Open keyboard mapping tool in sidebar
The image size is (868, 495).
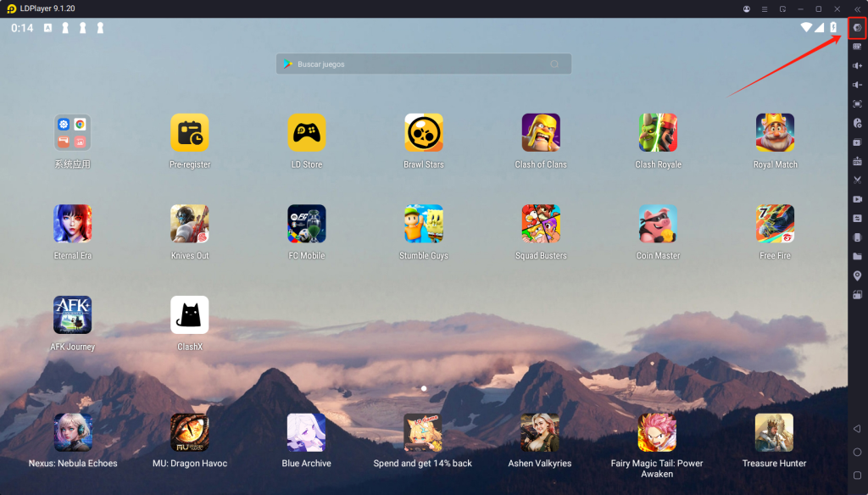[857, 47]
